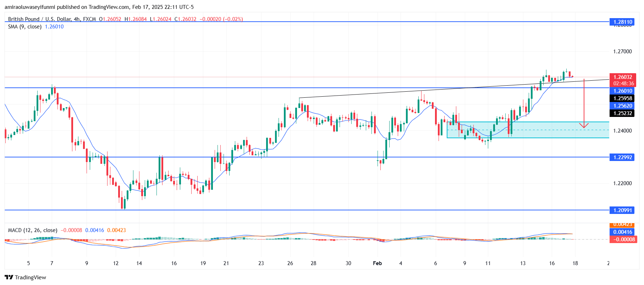Click the date 7 on the time axis
Screen dimensions: 644x285
pos(52,263)
